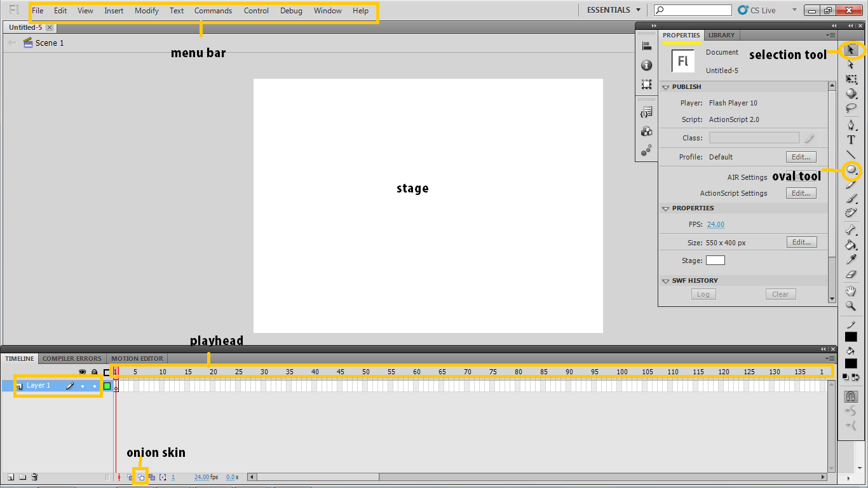Click the New Layer icon
The width and height of the screenshot is (868, 488).
coord(11,477)
